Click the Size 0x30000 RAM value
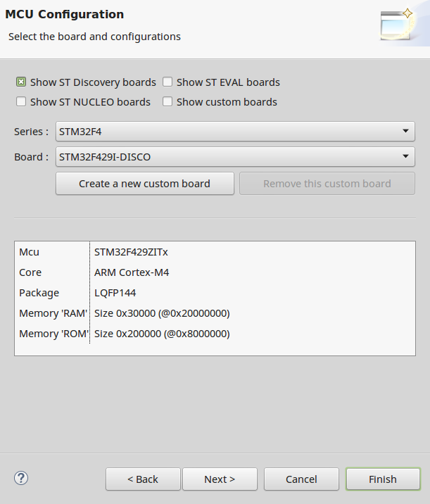 click(162, 313)
